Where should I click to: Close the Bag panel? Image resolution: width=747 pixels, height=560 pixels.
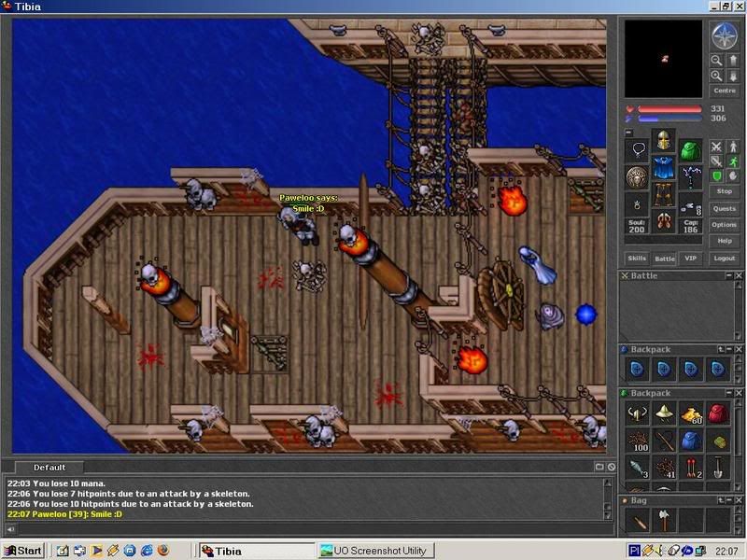coord(739,500)
